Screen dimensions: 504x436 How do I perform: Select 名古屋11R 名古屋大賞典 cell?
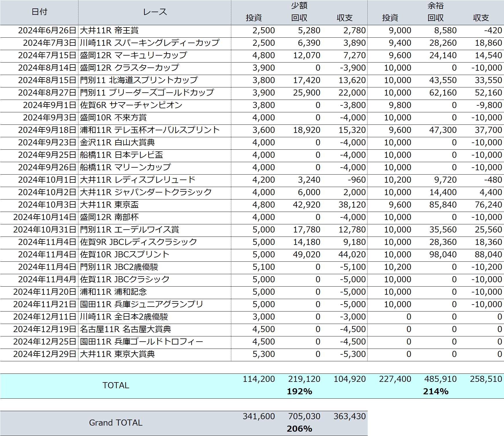pyautogui.click(x=125, y=329)
